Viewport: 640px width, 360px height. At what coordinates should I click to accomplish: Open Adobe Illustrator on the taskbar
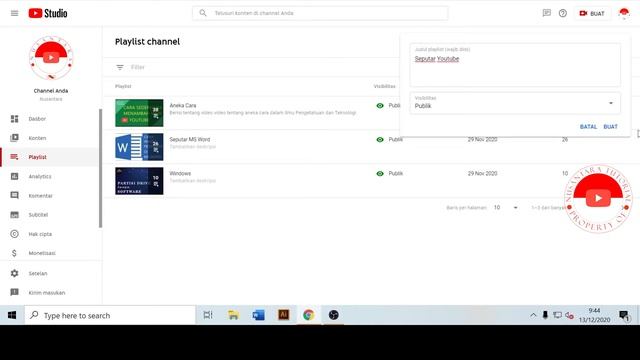283,315
